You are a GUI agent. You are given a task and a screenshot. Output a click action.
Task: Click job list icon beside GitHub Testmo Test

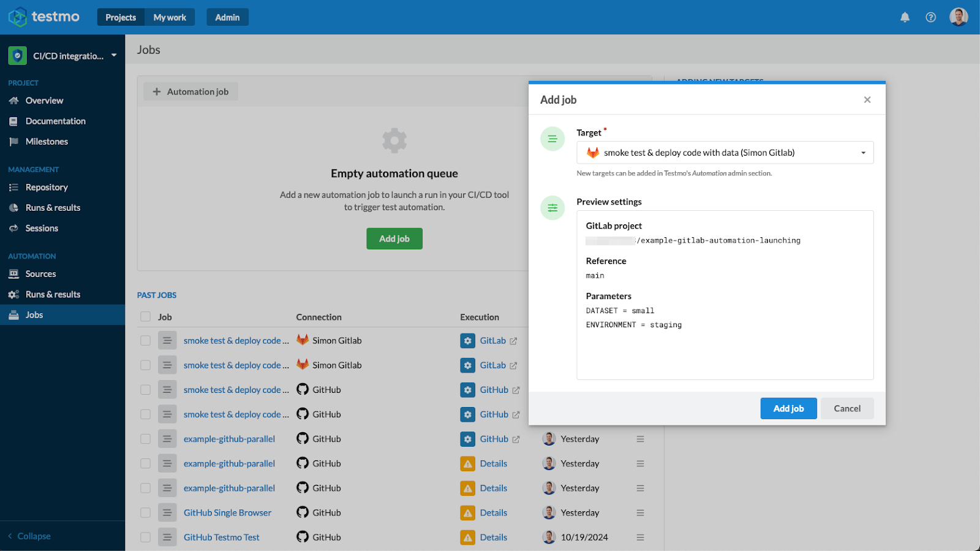point(167,537)
